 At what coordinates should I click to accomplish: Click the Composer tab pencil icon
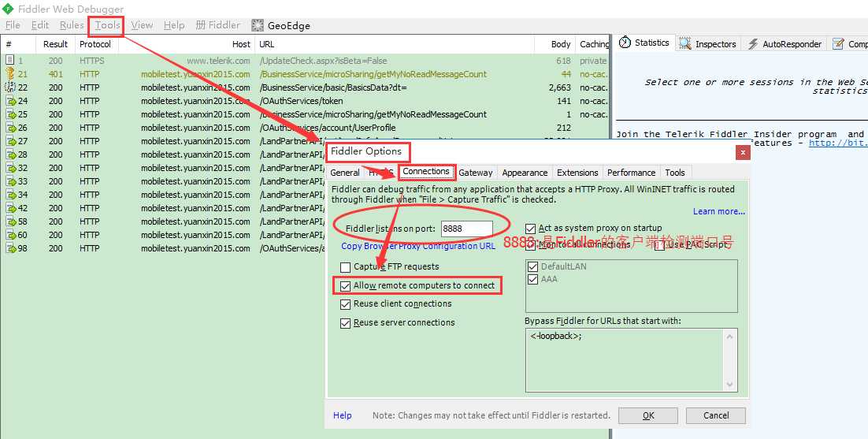839,43
